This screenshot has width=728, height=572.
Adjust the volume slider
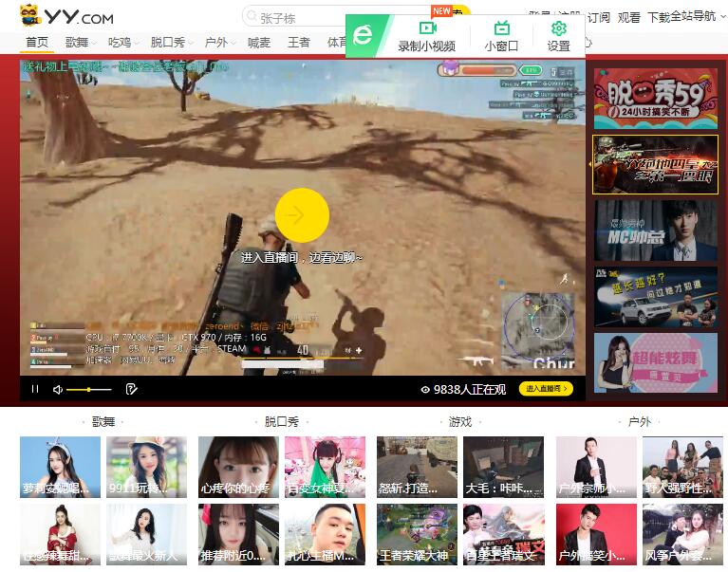(88, 389)
